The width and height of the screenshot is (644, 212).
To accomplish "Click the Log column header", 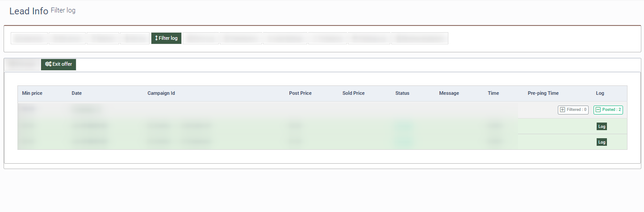I will (600, 93).
